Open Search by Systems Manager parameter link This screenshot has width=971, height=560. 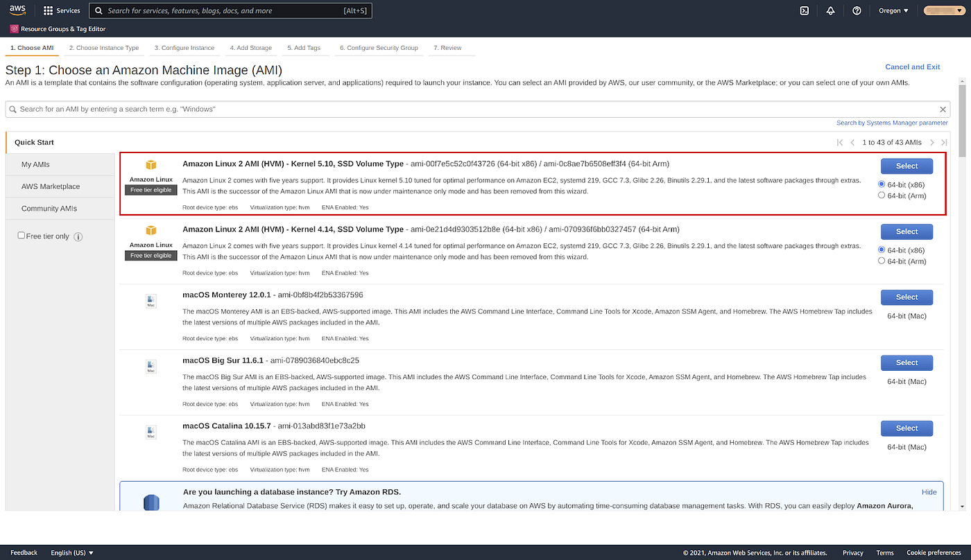tap(892, 123)
